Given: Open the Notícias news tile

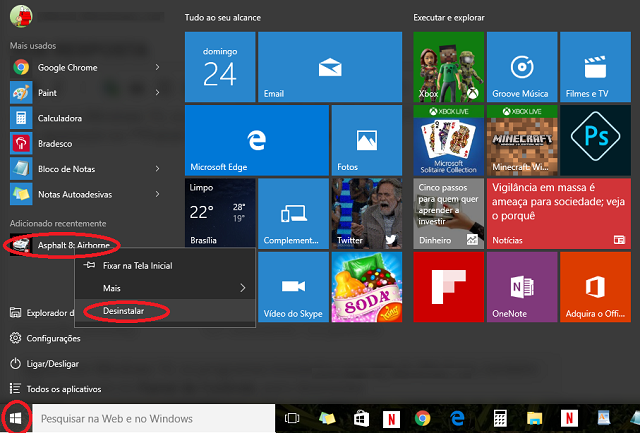Looking at the screenshot, I should [x=559, y=213].
